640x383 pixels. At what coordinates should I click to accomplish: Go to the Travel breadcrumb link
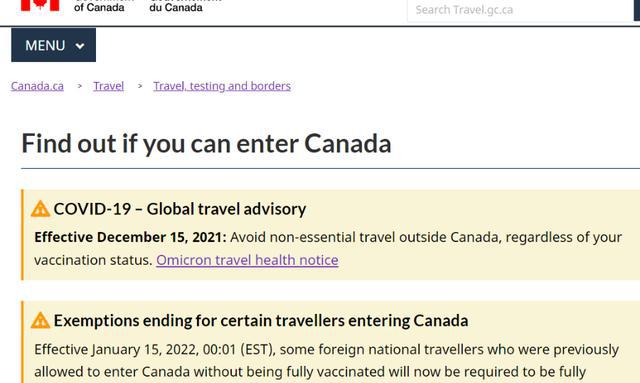tap(109, 86)
